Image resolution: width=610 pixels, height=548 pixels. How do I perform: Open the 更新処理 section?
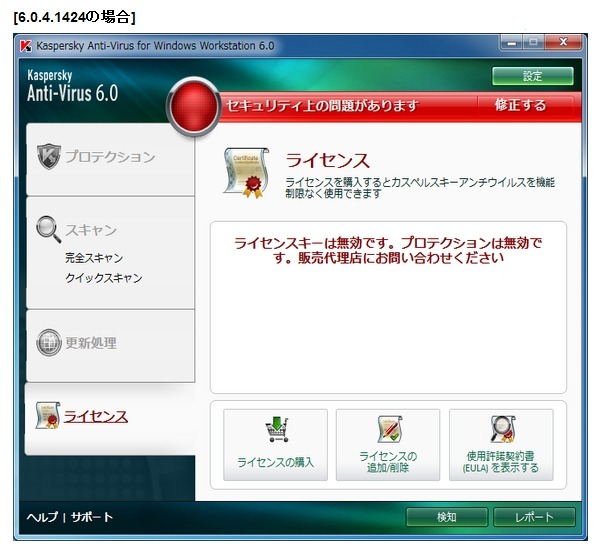point(110,346)
